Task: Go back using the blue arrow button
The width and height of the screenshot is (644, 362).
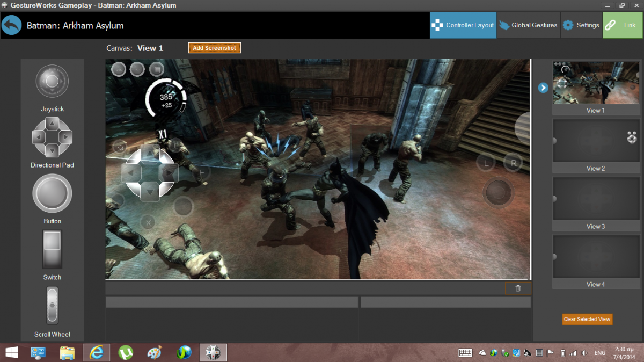Action: 12,25
